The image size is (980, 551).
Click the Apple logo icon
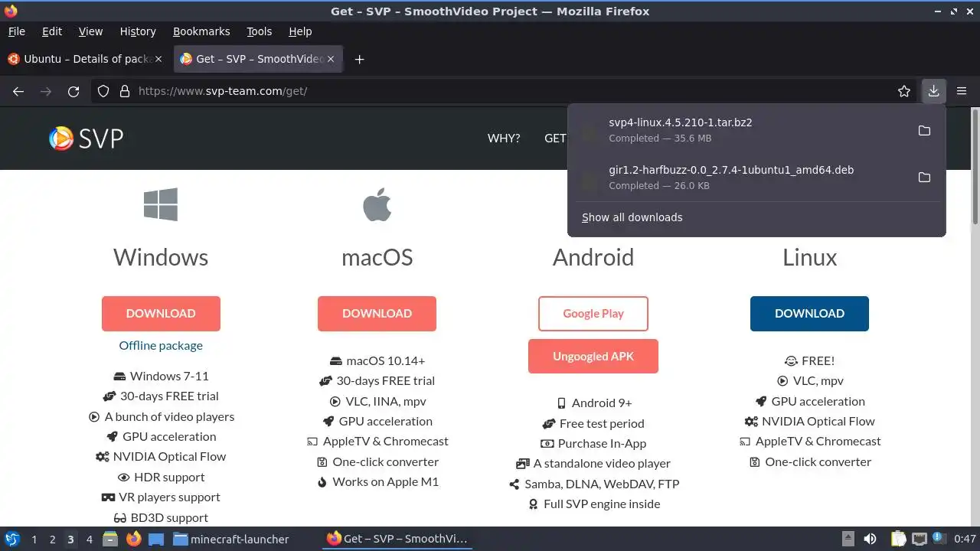coord(377,204)
